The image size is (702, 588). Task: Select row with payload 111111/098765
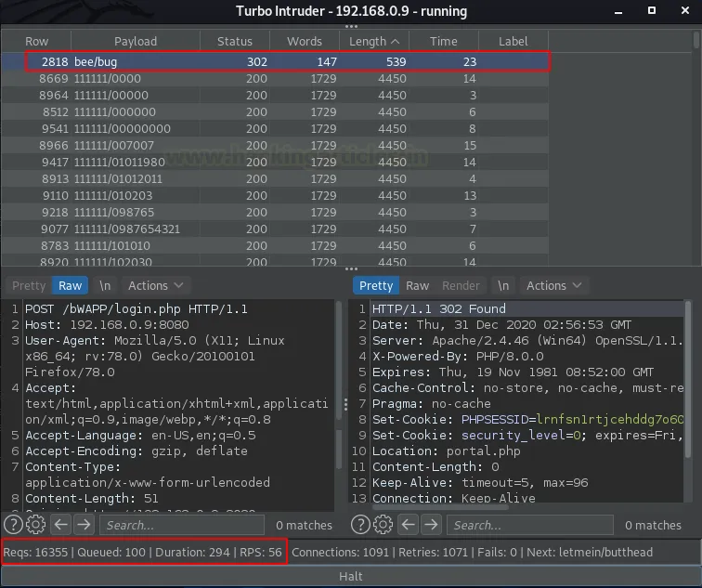click(x=275, y=212)
